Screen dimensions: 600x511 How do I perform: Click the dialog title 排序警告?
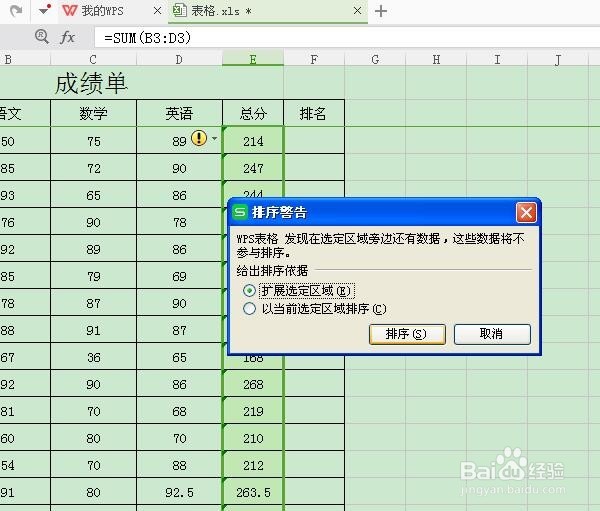279,212
